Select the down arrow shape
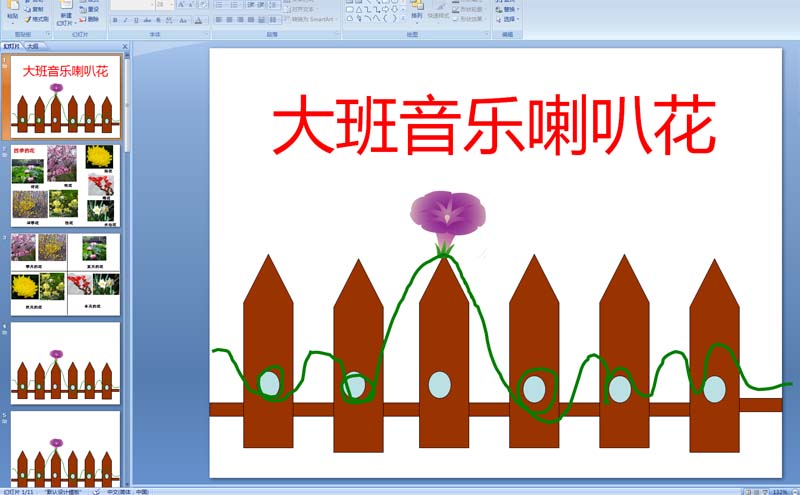The image size is (800, 495). pyautogui.click(x=394, y=9)
